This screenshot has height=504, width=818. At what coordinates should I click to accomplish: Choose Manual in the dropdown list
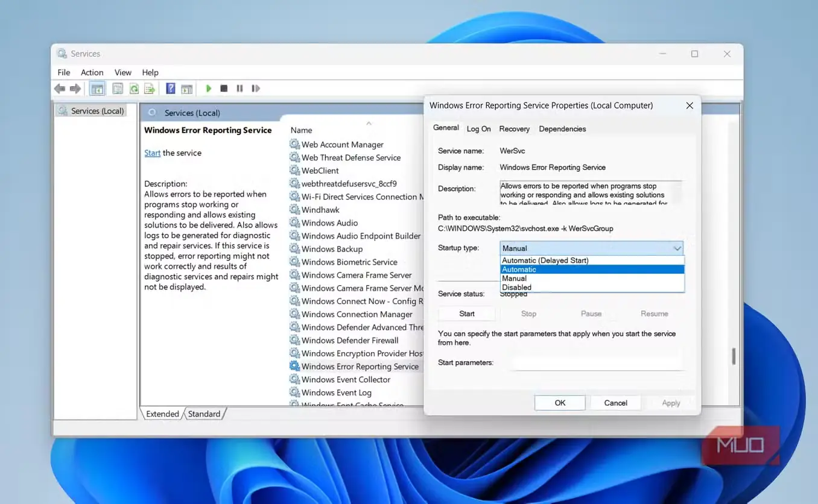click(x=592, y=279)
